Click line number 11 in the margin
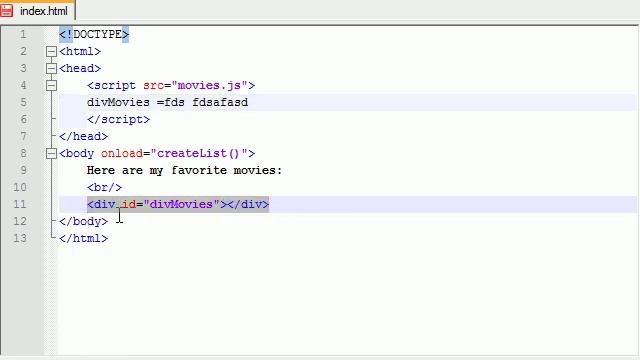 (x=20, y=204)
